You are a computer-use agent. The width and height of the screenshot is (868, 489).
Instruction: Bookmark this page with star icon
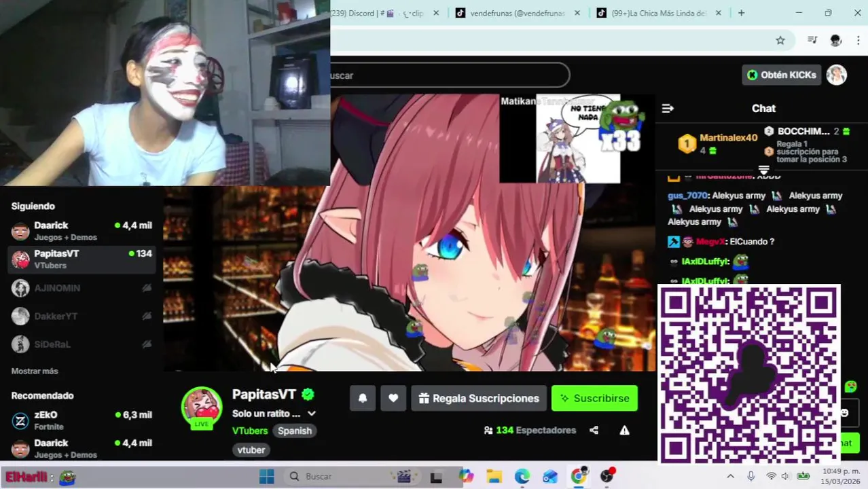click(780, 41)
